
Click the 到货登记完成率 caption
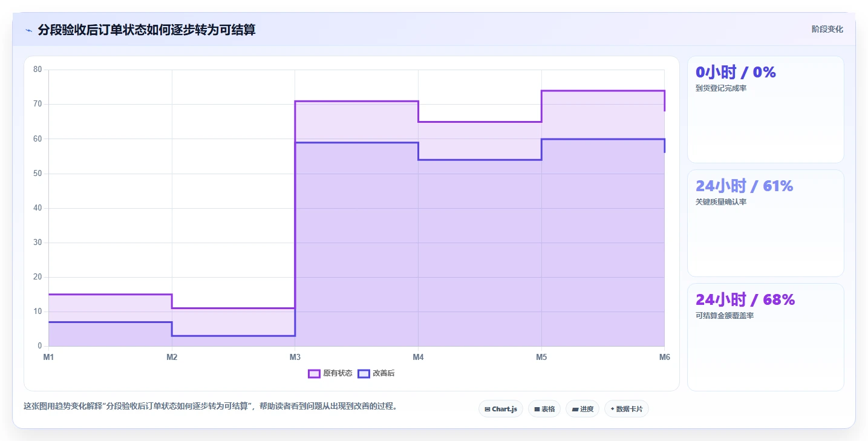(x=721, y=88)
